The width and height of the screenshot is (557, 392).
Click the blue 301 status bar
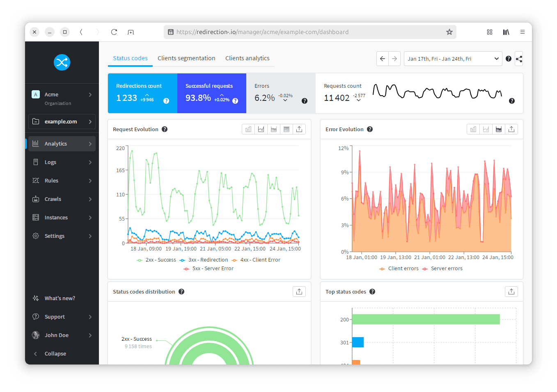(x=358, y=342)
